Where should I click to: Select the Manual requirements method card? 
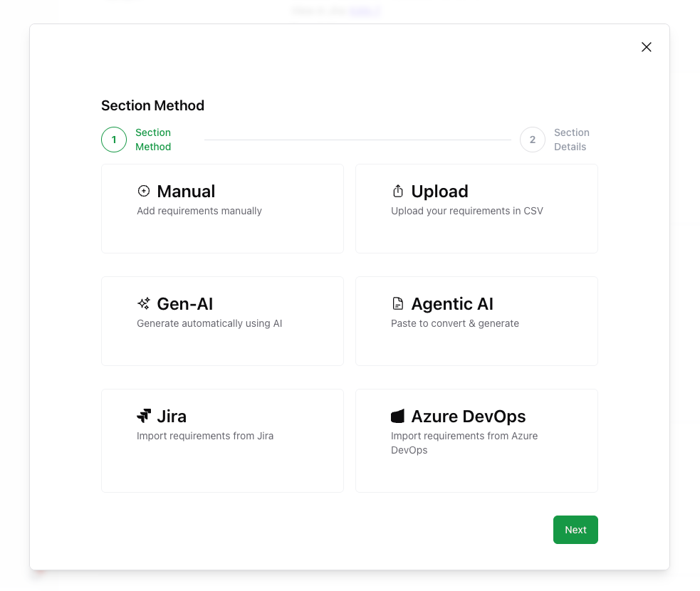tap(222, 208)
